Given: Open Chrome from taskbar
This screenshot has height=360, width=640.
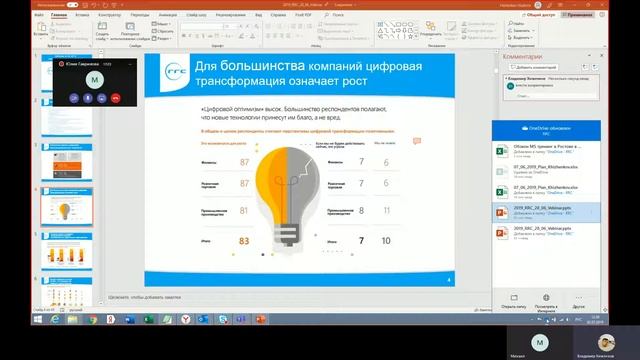Looking at the screenshot, I should (x=93, y=319).
